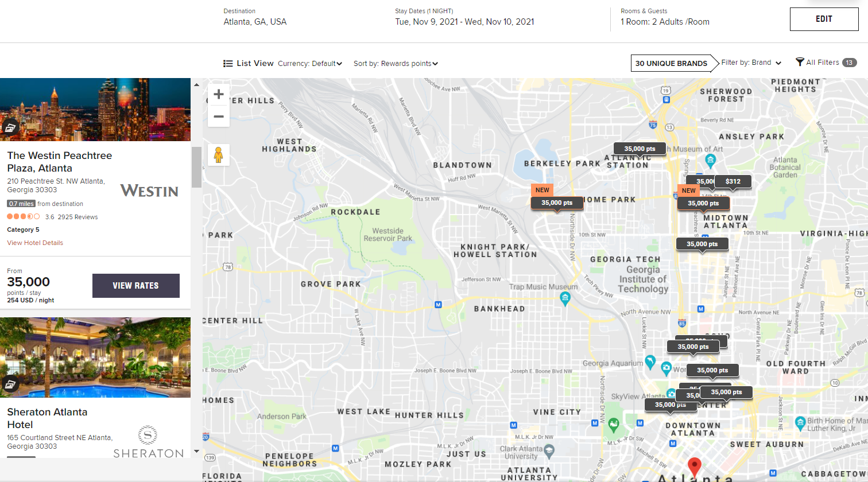Open the Westin Peachtree Plaza skyline photo
The height and width of the screenshot is (482, 868).
pyautogui.click(x=95, y=110)
